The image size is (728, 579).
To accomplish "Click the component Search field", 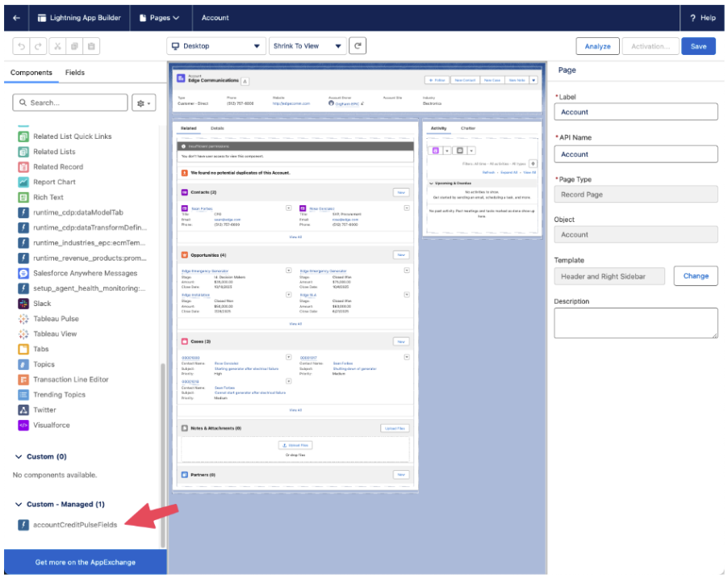I will (x=70, y=103).
